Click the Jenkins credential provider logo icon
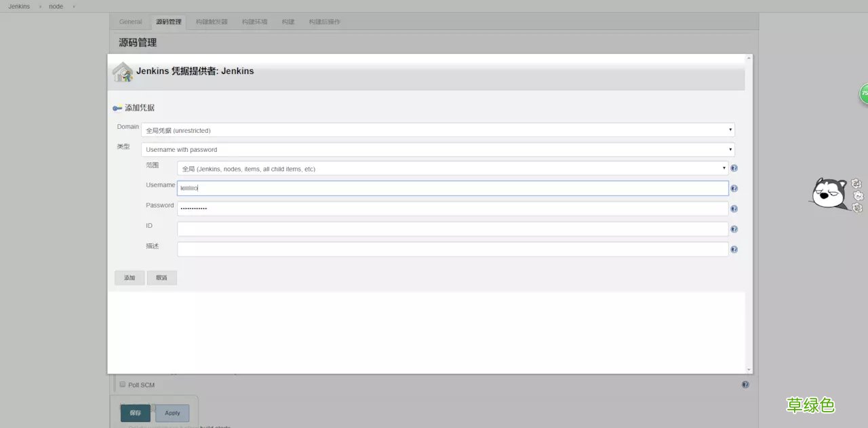The height and width of the screenshot is (428, 868). (122, 71)
